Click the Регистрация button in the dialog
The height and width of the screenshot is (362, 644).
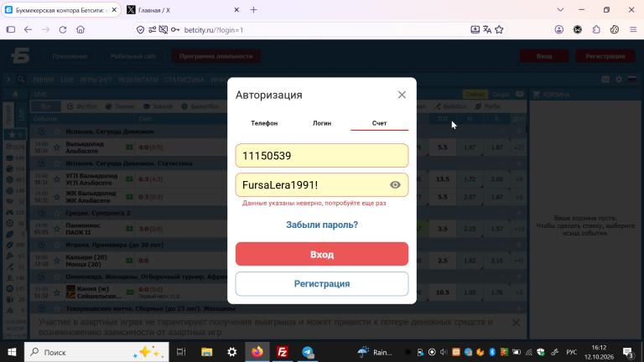[x=322, y=283]
